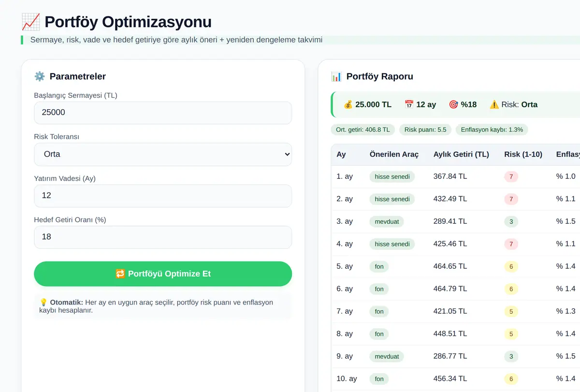Click the hisse senedi tag in 2. ay row

(392, 199)
